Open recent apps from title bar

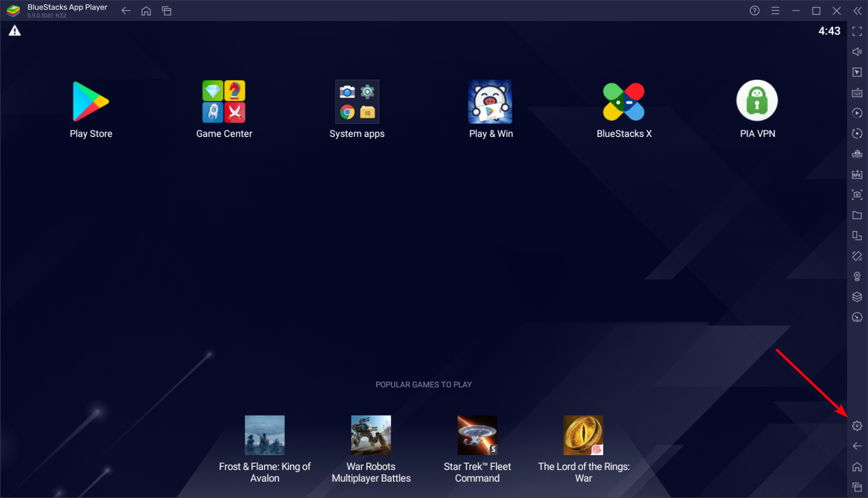tap(166, 11)
